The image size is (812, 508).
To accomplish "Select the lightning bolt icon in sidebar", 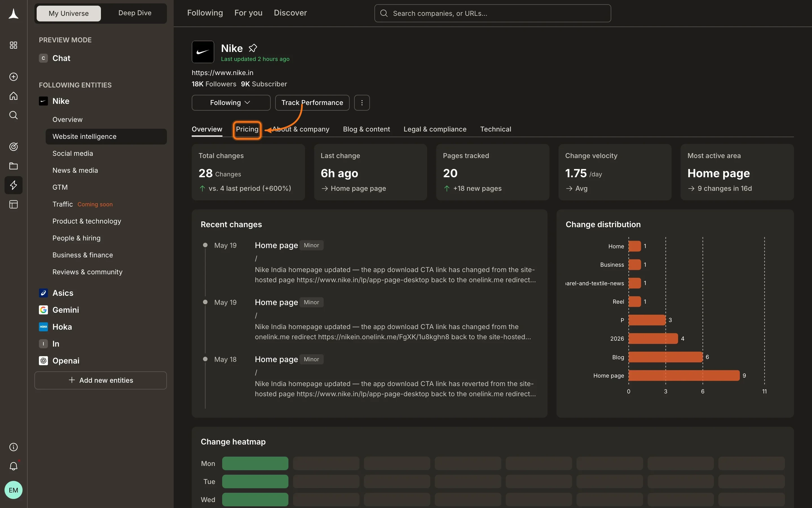I will coord(14,185).
